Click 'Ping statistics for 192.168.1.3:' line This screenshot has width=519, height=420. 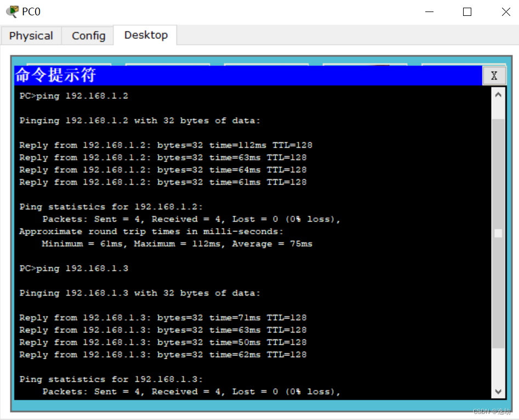(x=111, y=379)
